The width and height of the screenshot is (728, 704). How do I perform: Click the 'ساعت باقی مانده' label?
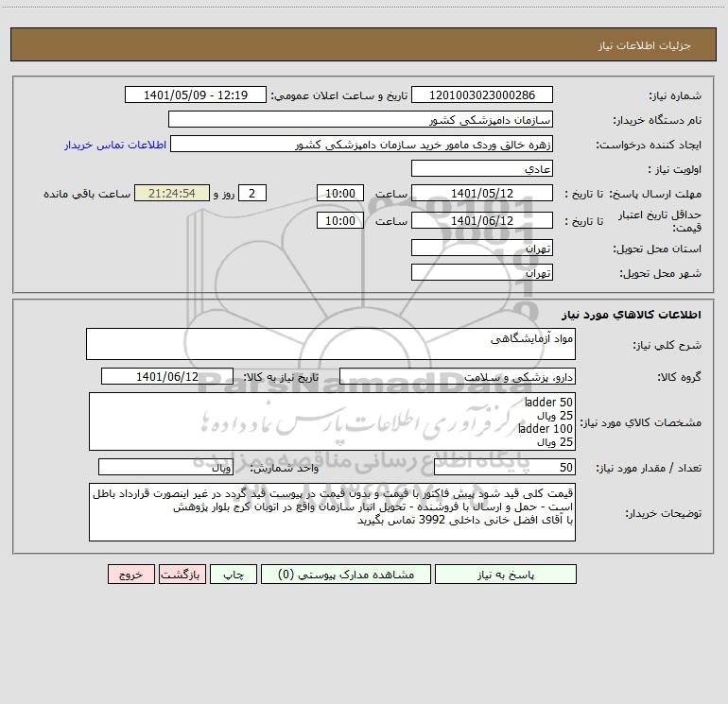point(87,194)
